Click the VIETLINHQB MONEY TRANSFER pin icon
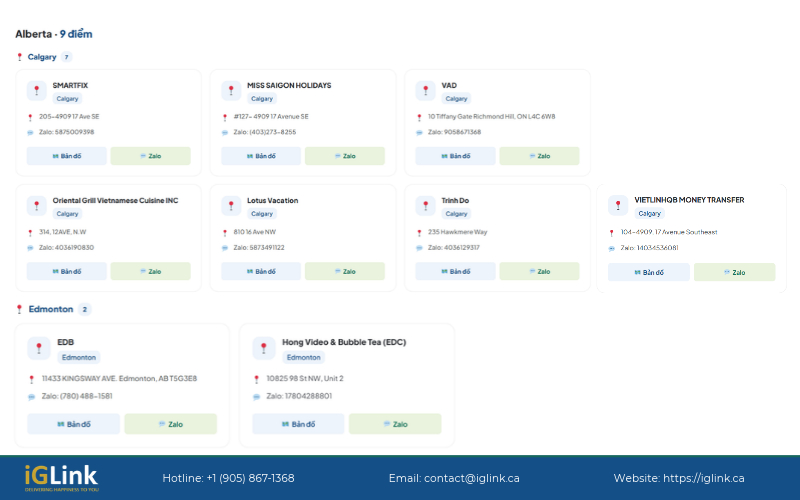 (618, 205)
